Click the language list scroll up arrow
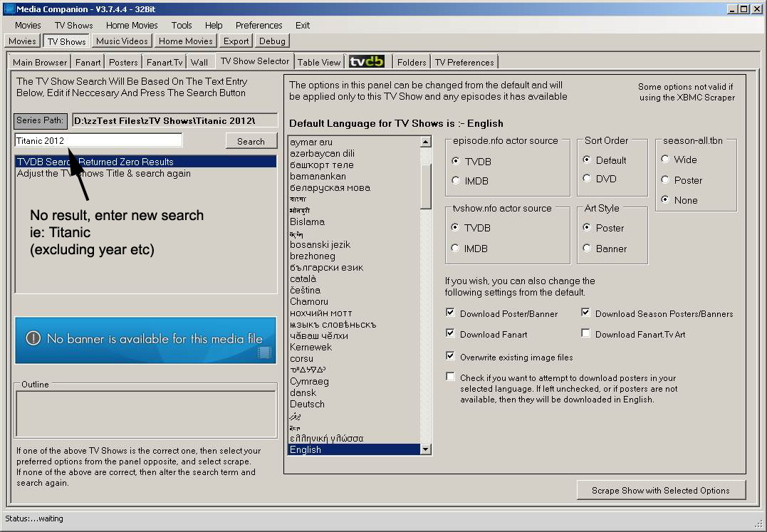 point(426,142)
